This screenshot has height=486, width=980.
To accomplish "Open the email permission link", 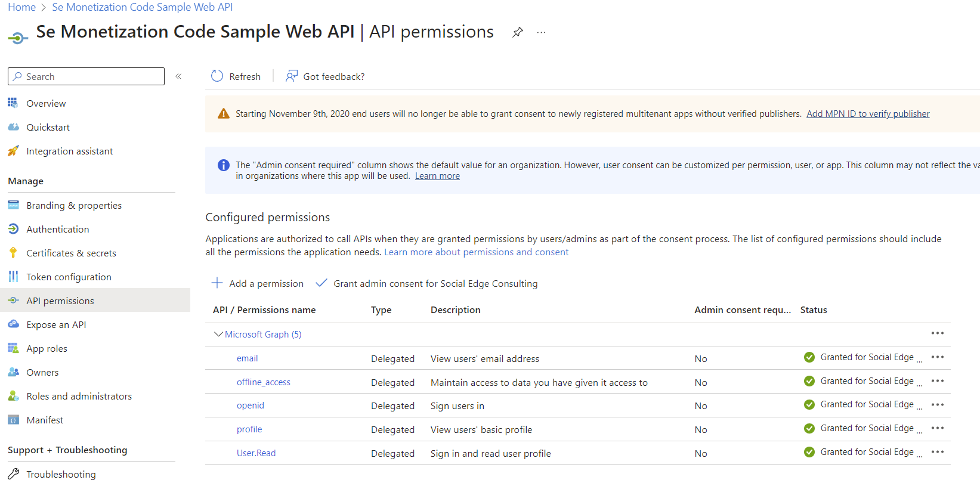I will 247,358.
